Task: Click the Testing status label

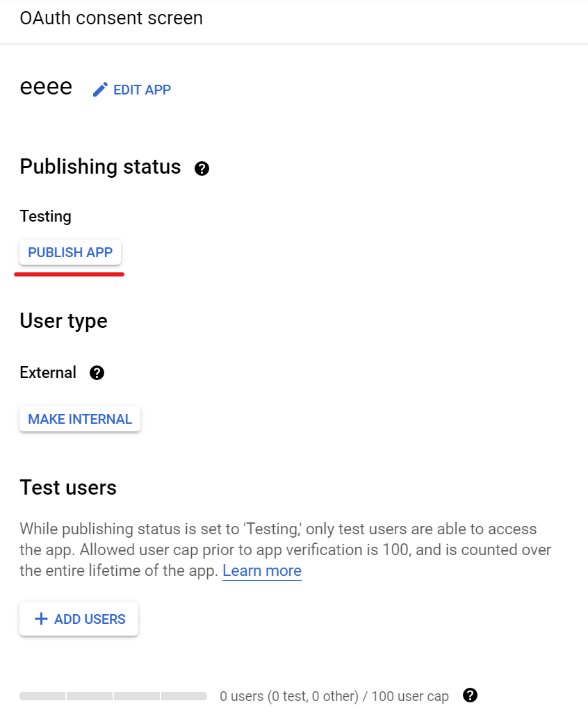Action: [x=44, y=216]
